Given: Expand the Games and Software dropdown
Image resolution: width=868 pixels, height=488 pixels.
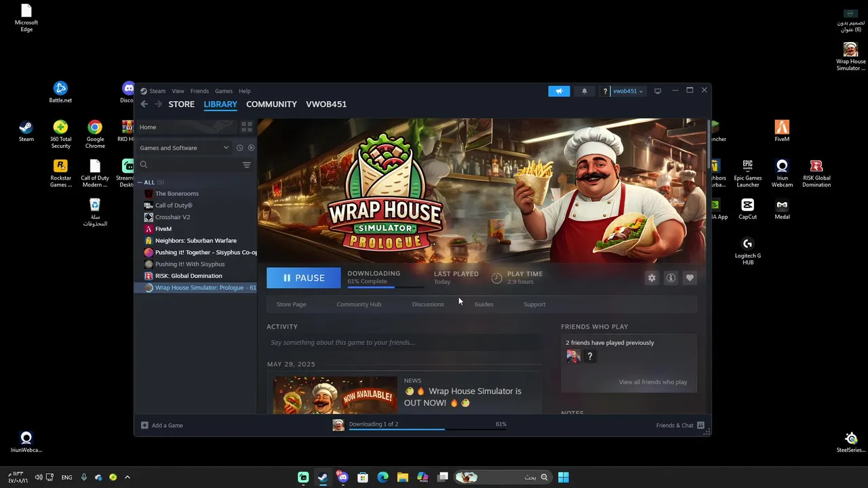Looking at the screenshot, I should pyautogui.click(x=184, y=148).
